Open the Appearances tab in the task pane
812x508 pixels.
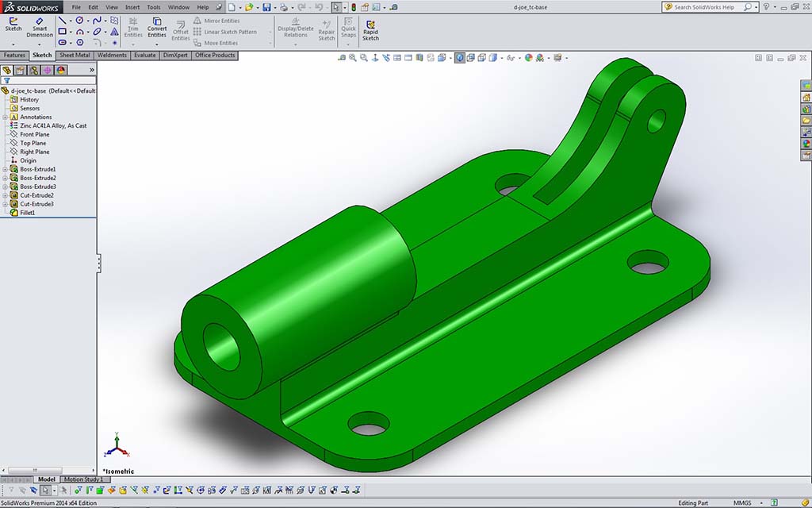click(x=806, y=144)
